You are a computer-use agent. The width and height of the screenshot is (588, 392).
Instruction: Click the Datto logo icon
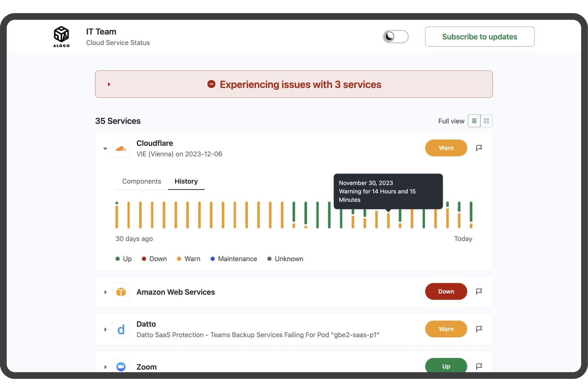(x=121, y=329)
